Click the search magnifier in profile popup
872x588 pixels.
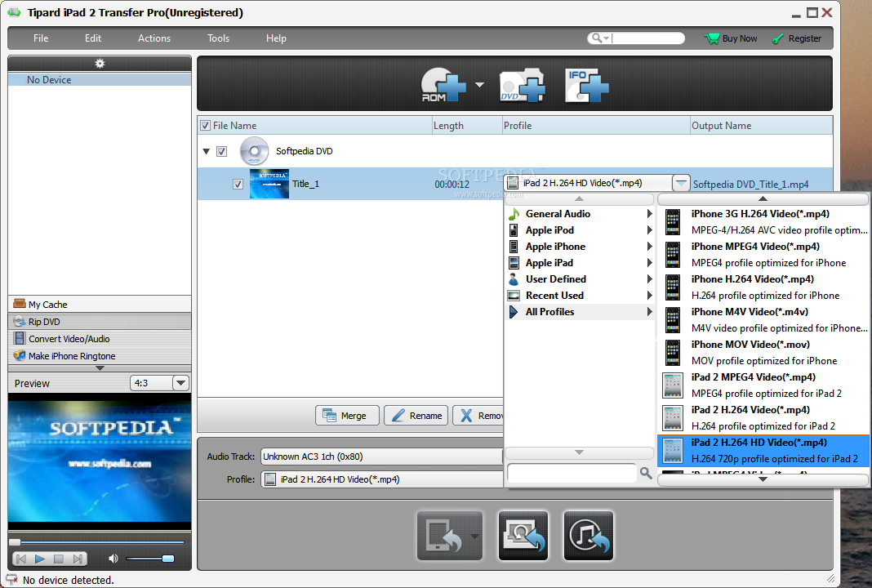click(x=646, y=473)
